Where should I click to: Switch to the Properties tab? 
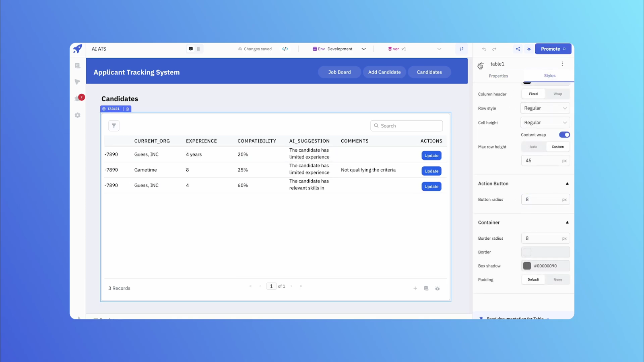498,76
